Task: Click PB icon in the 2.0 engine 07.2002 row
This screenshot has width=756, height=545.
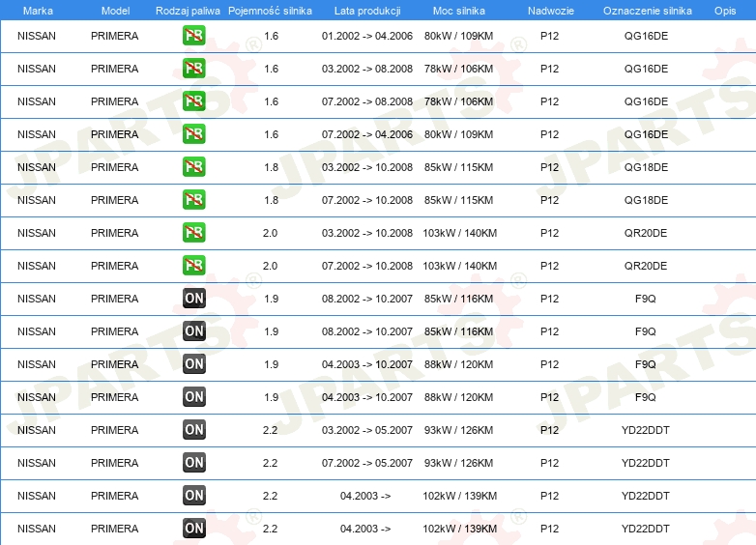Action: pos(194,266)
